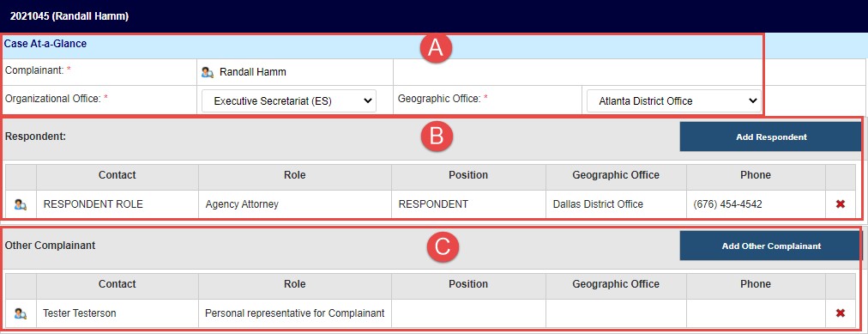Remove Tester Testerson with red X icon
This screenshot has width=868, height=334.
pos(841,313)
